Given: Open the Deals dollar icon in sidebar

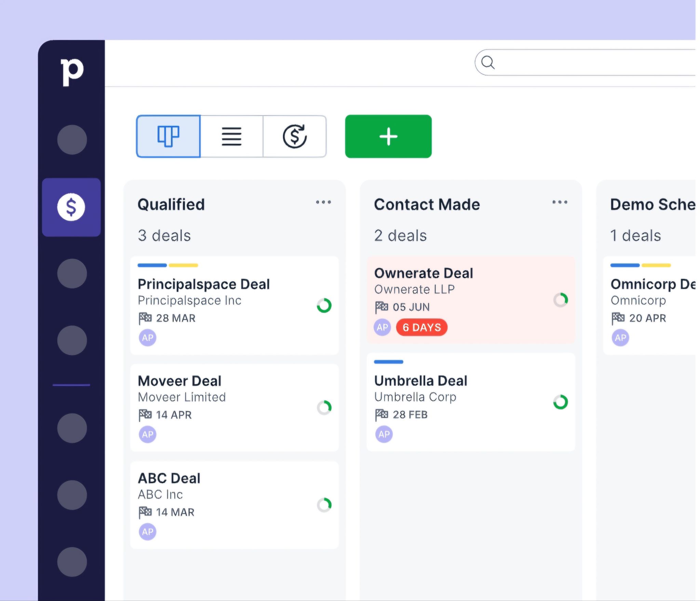Looking at the screenshot, I should (x=71, y=207).
